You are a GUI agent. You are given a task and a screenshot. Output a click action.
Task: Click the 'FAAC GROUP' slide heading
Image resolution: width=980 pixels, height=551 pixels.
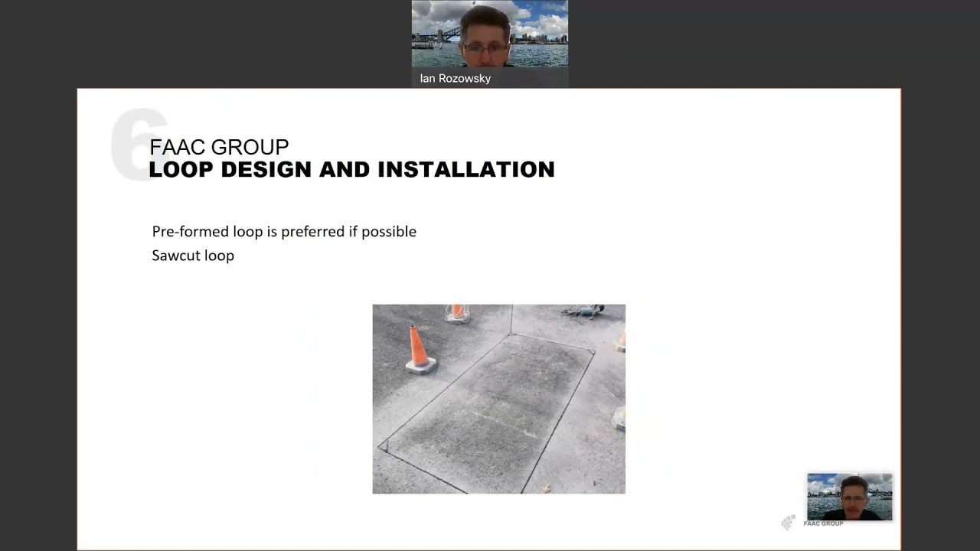click(219, 147)
